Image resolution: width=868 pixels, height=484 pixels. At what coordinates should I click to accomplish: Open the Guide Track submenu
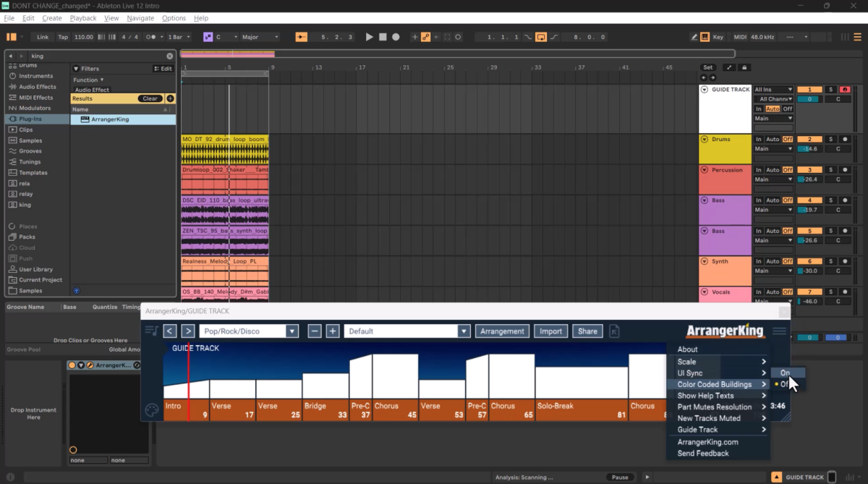coord(718,430)
